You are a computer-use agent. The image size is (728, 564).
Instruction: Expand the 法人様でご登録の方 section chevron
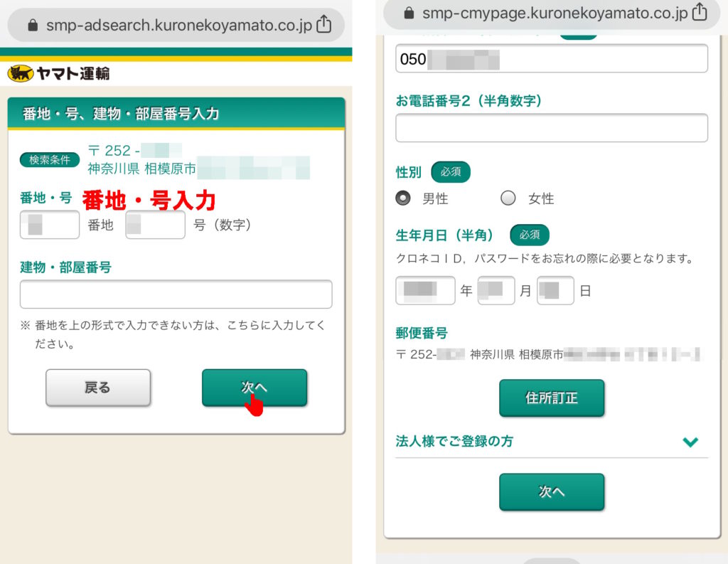coord(690,442)
